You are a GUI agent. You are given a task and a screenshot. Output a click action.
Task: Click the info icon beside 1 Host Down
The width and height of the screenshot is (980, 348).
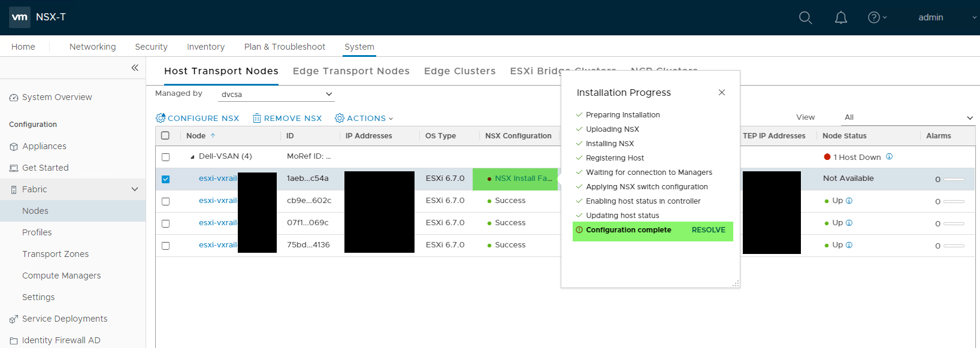coord(889,156)
